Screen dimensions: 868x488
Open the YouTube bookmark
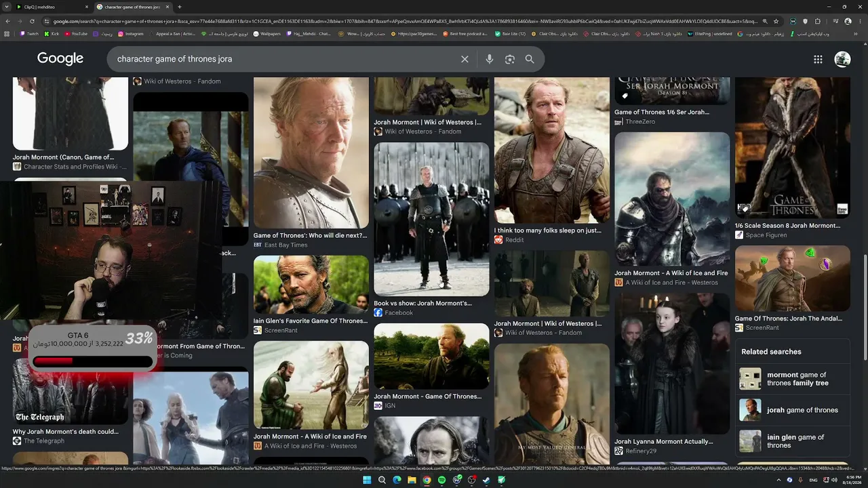click(75, 33)
